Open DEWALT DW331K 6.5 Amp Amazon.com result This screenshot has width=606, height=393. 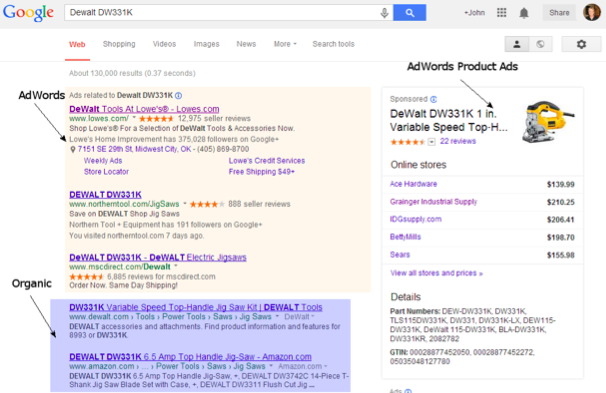point(190,357)
